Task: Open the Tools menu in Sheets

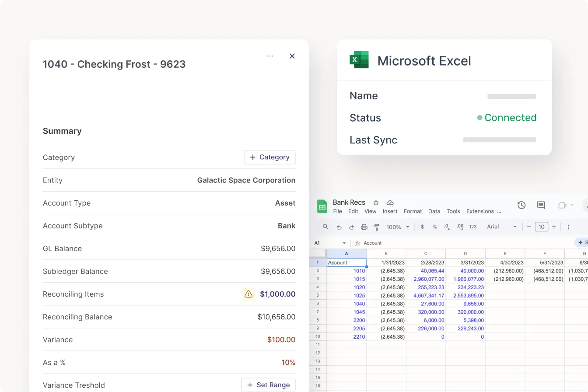Action: (x=453, y=211)
